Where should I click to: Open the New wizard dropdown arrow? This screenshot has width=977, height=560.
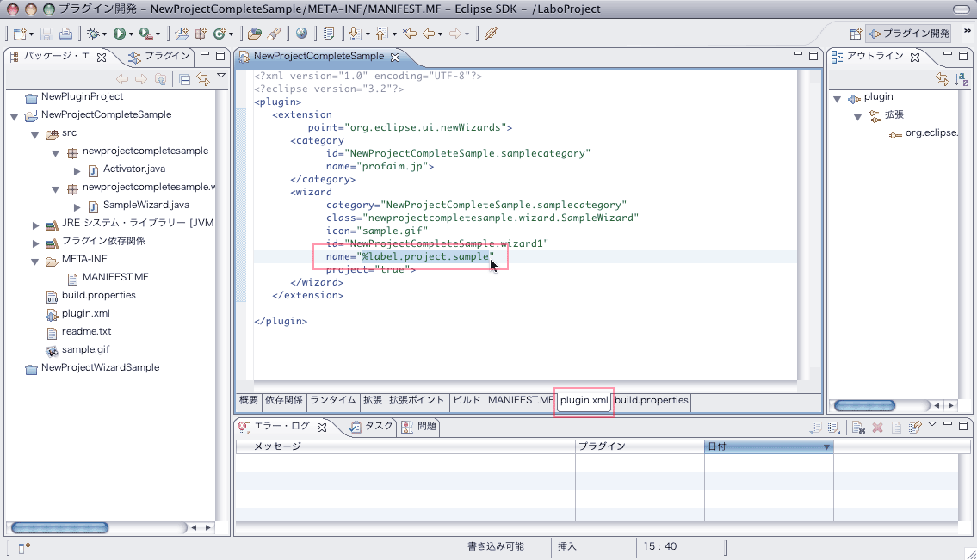32,34
